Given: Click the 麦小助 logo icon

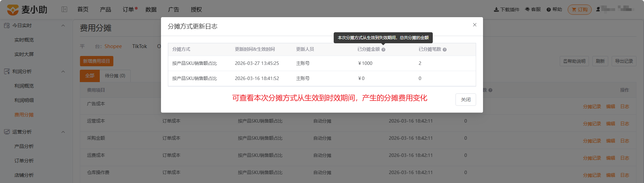Looking at the screenshot, I should pyautogui.click(x=13, y=10).
